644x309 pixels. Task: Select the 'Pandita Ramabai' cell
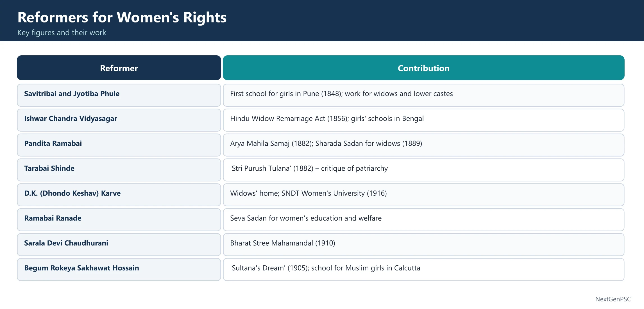click(x=119, y=145)
